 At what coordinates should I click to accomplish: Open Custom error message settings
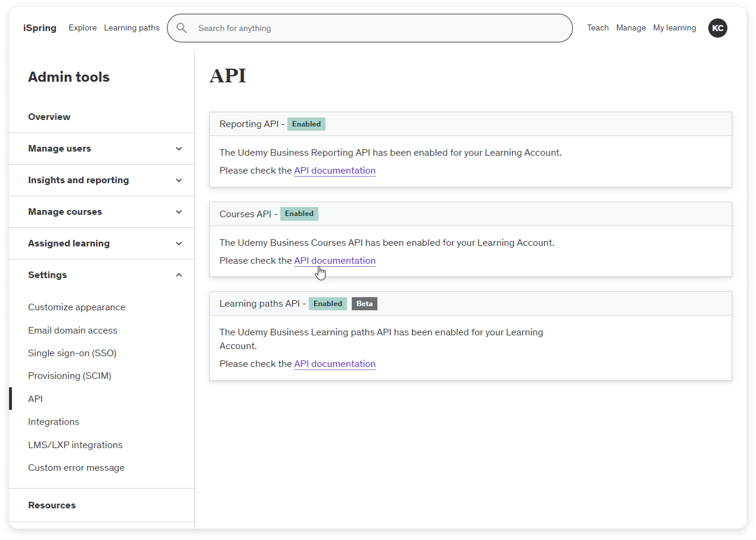(76, 468)
